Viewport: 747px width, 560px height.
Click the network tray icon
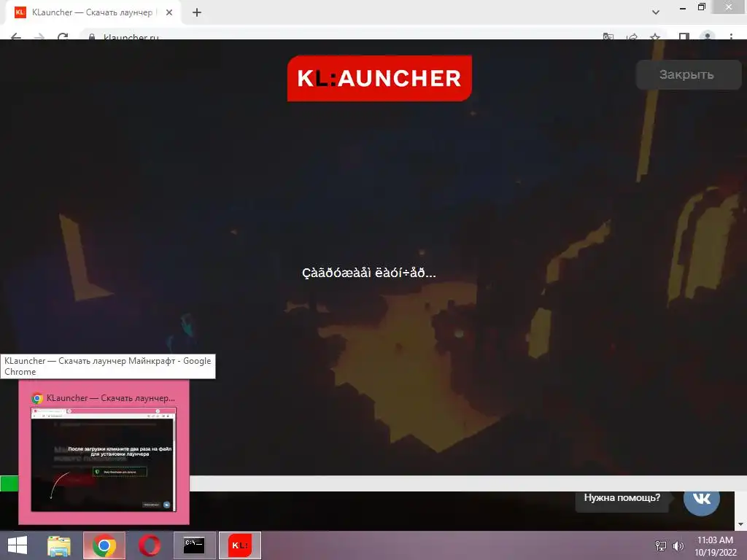coord(661,545)
